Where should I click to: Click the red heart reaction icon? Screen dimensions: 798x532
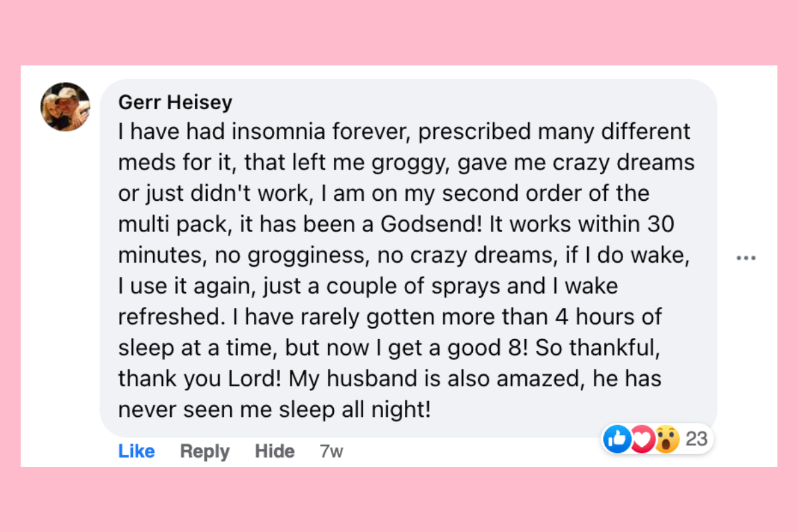pyautogui.click(x=641, y=439)
